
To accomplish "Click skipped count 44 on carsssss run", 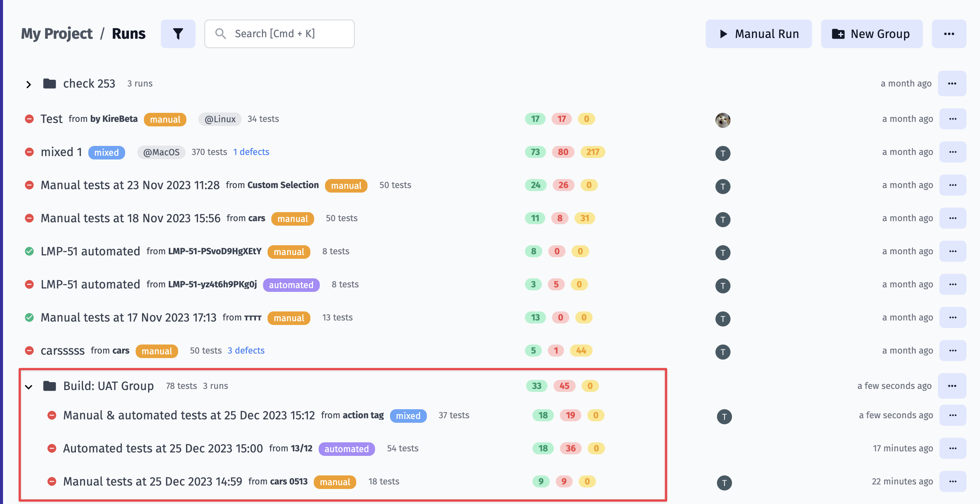I will (581, 351).
